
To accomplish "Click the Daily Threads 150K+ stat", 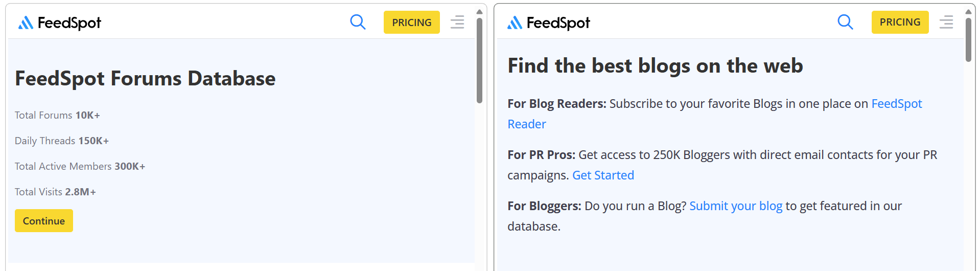I will pyautogui.click(x=62, y=141).
